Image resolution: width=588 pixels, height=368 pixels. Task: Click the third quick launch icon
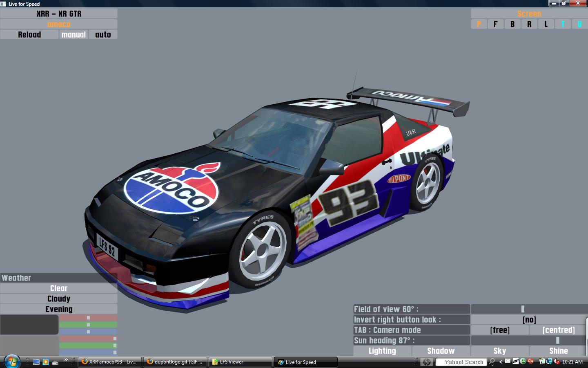click(55, 362)
